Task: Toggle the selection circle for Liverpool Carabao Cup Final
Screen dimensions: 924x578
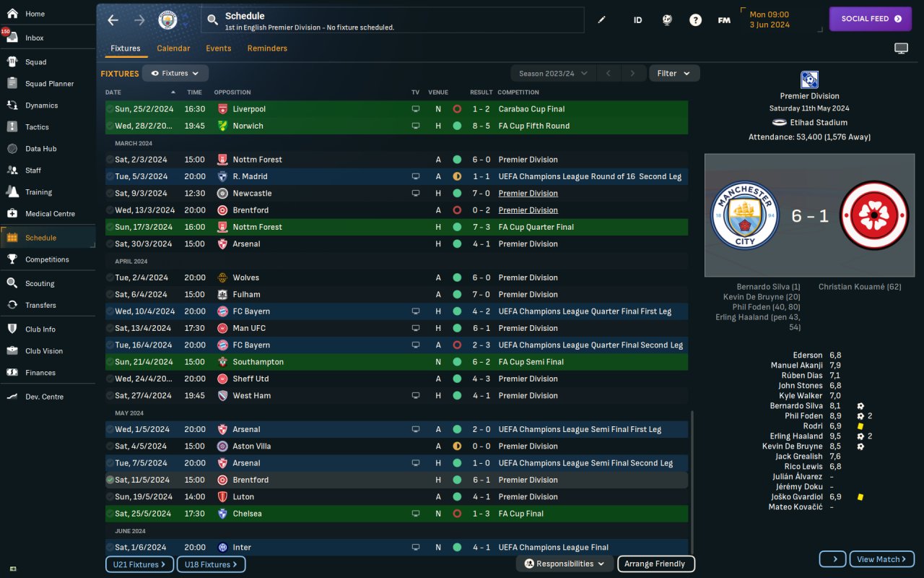Action: pos(110,109)
